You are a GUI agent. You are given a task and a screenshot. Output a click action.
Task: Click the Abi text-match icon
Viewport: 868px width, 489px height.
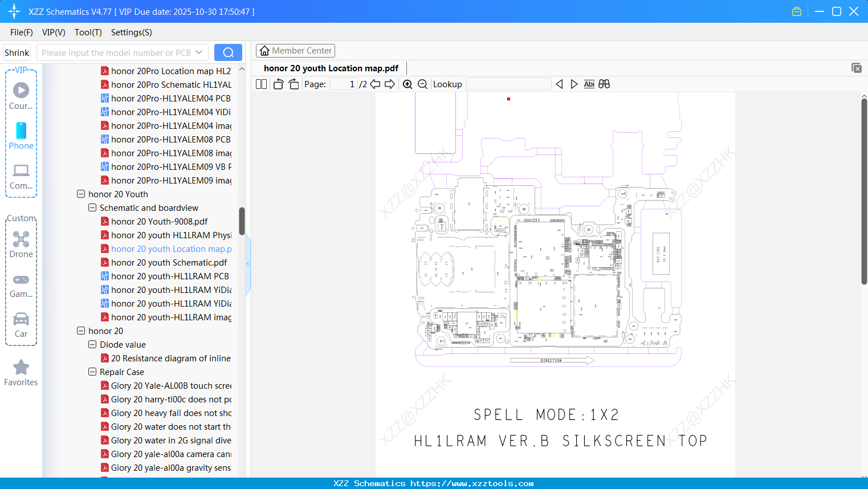589,84
